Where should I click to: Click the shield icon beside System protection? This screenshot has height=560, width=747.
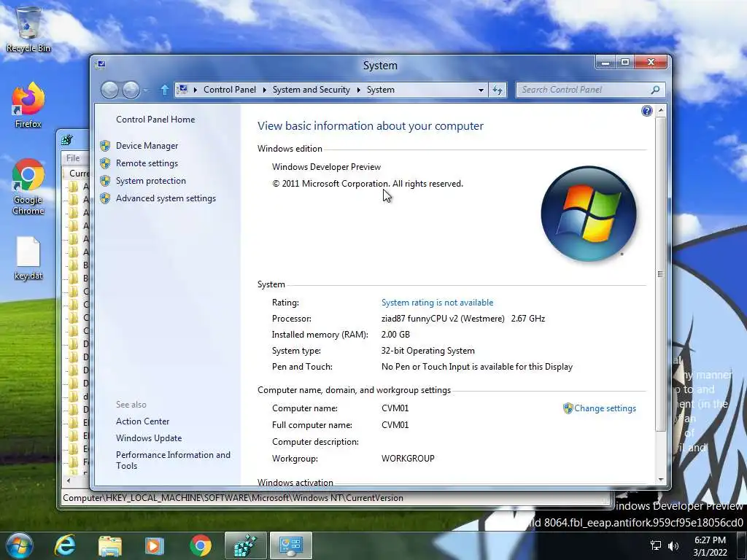point(105,181)
